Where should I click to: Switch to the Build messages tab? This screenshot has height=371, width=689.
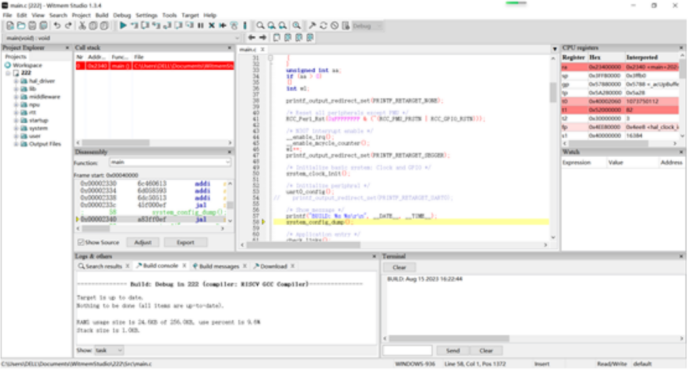tap(218, 266)
